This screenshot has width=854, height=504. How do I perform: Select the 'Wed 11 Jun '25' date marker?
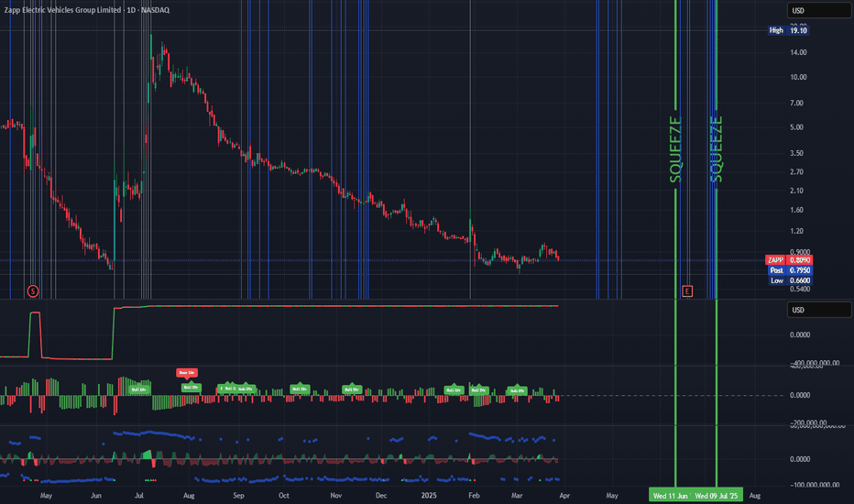click(671, 495)
